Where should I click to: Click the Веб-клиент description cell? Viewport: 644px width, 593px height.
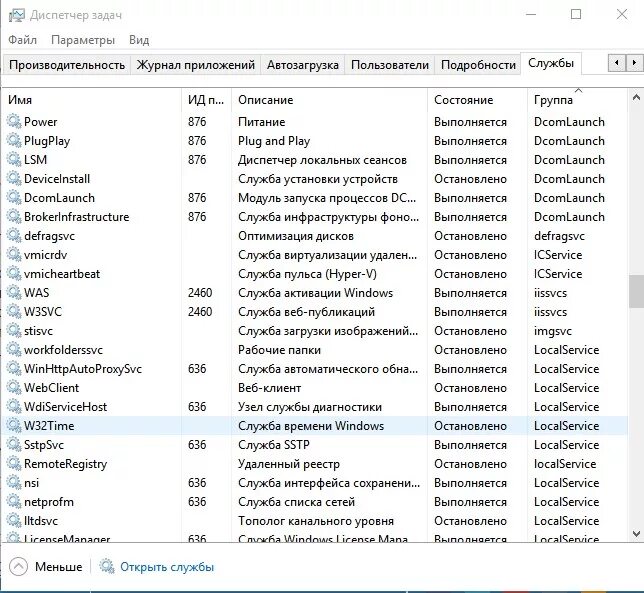269,388
